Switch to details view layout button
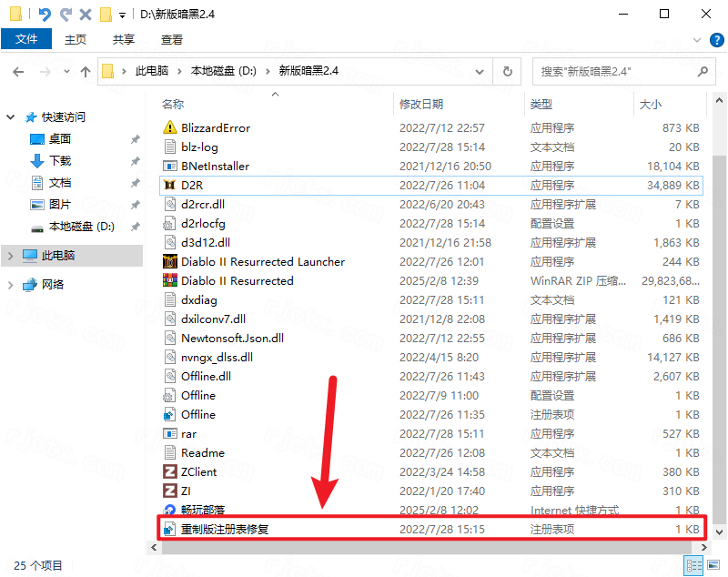Image resolution: width=728 pixels, height=577 pixels. [x=693, y=565]
